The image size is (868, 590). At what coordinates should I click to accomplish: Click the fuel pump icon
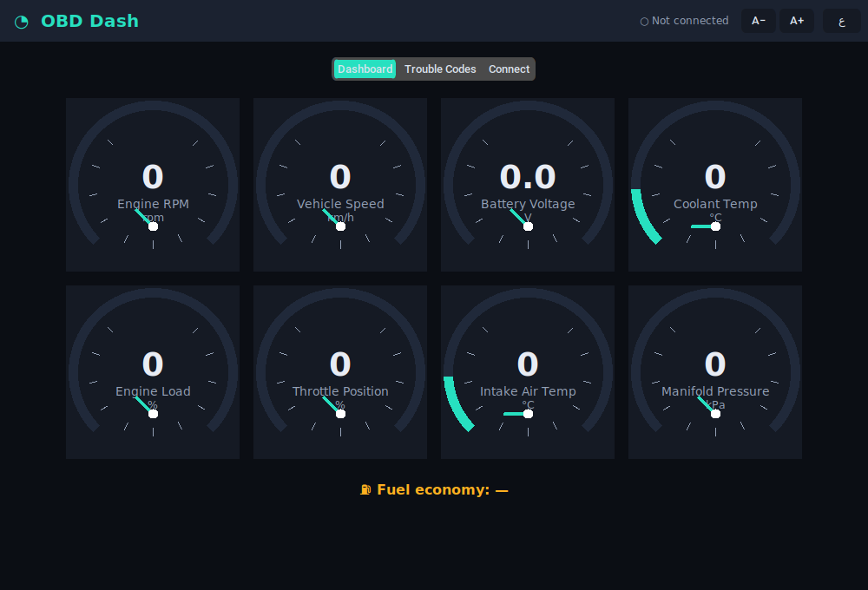point(365,490)
